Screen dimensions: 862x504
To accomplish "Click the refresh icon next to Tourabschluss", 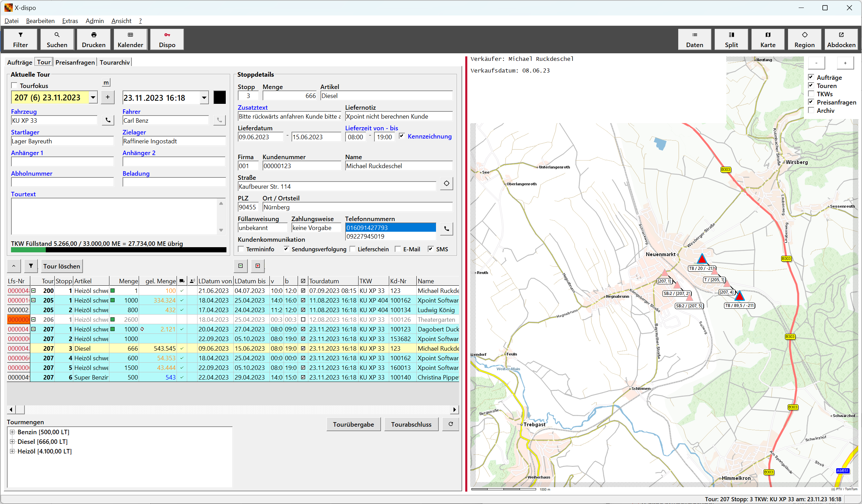I will (450, 424).
